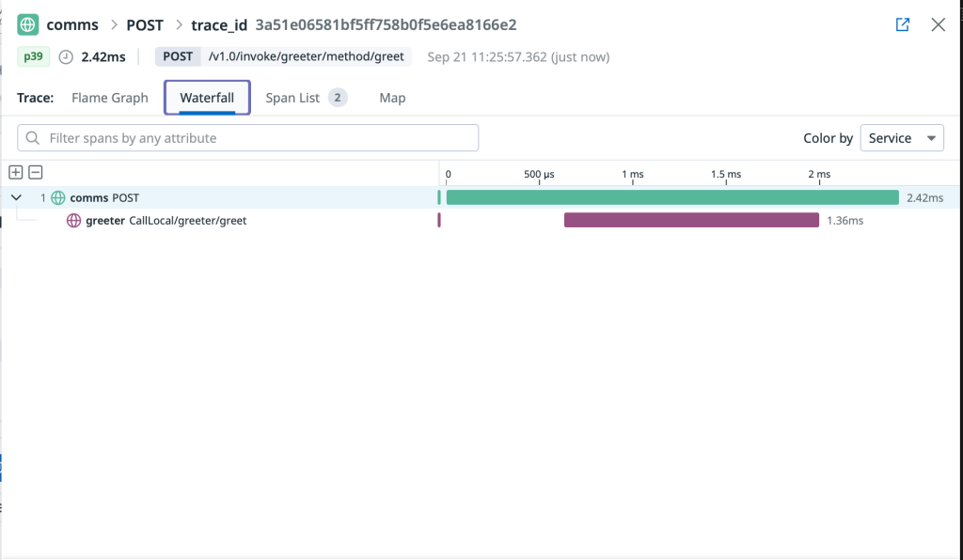Open the Span List tab

[294, 97]
